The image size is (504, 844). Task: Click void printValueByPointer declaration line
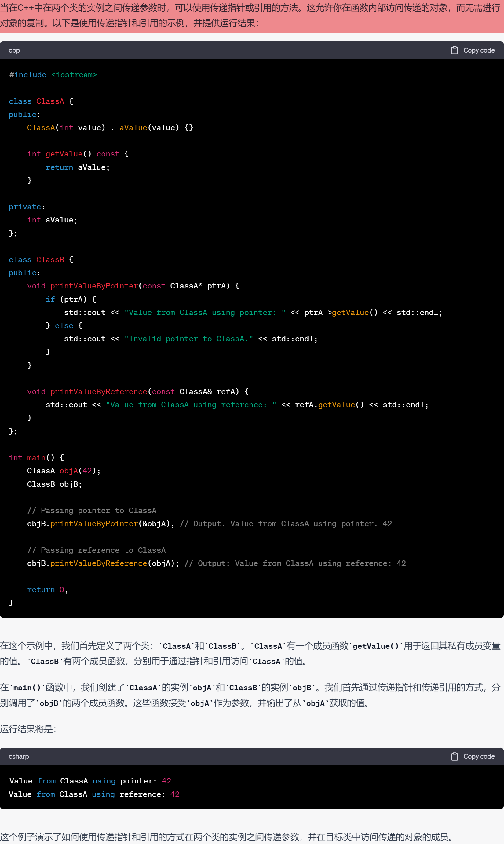[133, 286]
